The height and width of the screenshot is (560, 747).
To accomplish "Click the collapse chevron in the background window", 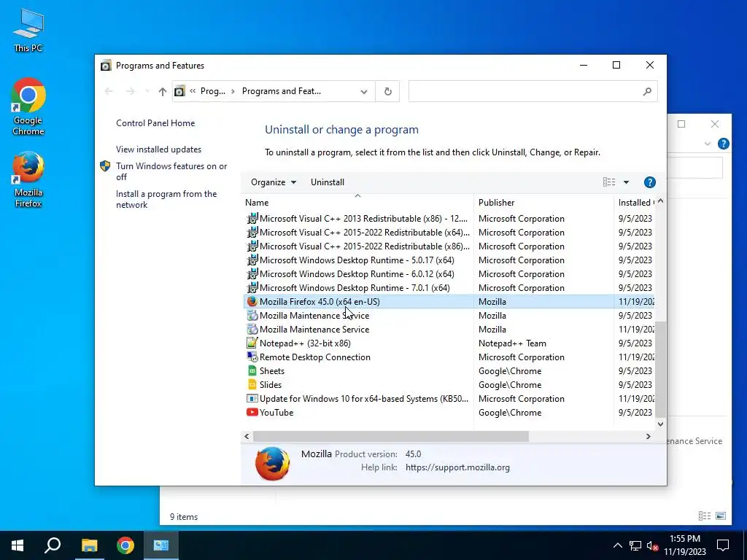I will tap(708, 144).
